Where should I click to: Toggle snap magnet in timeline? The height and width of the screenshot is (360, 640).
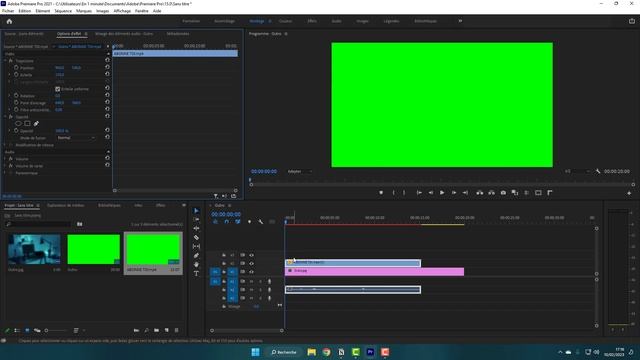[x=227, y=222]
